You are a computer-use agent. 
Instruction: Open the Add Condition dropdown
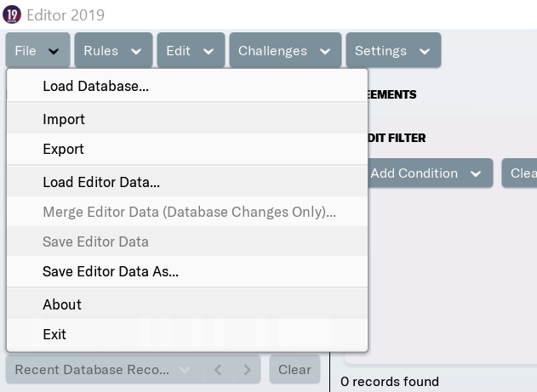pyautogui.click(x=431, y=173)
